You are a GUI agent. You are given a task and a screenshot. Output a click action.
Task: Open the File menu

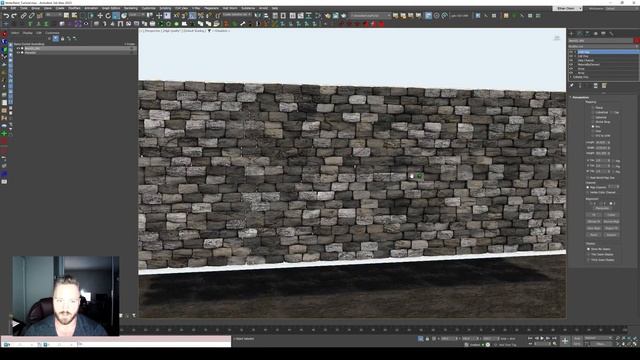(4, 8)
